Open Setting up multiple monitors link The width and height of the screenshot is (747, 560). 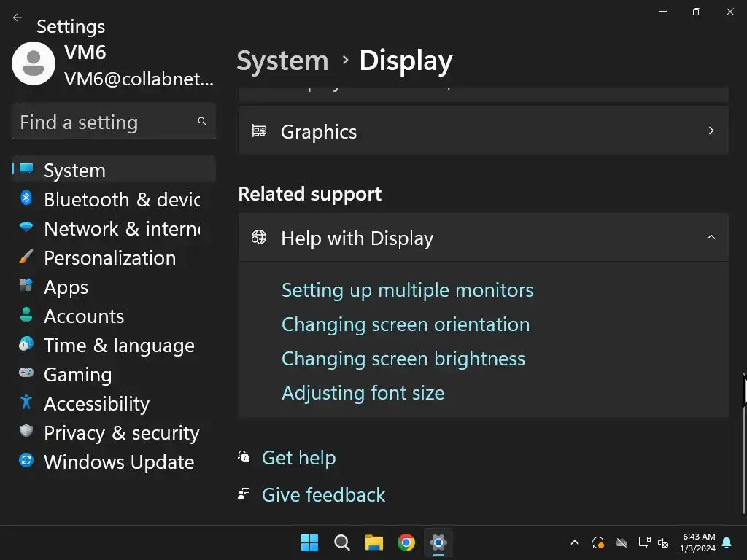pos(407,290)
